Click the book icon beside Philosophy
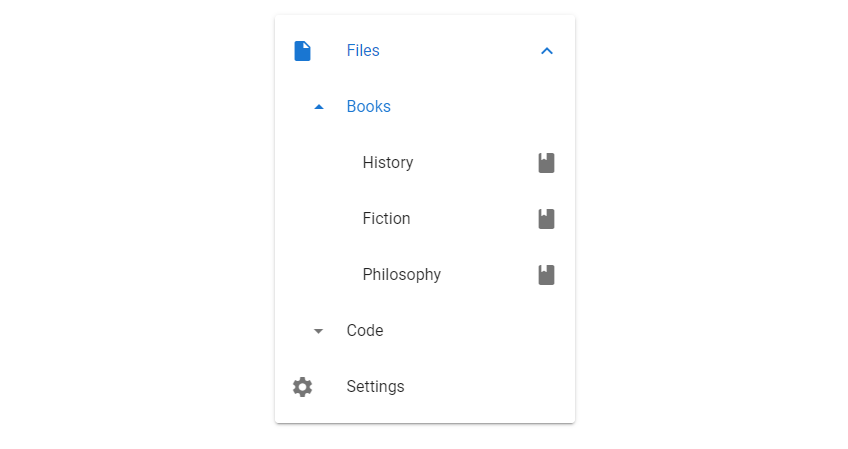Viewport: 848px width, 449px height. (546, 275)
